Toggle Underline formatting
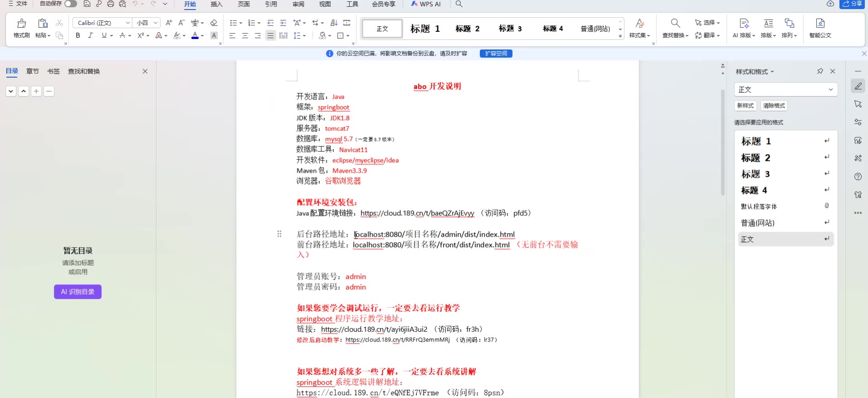The width and height of the screenshot is (868, 398). [104, 35]
